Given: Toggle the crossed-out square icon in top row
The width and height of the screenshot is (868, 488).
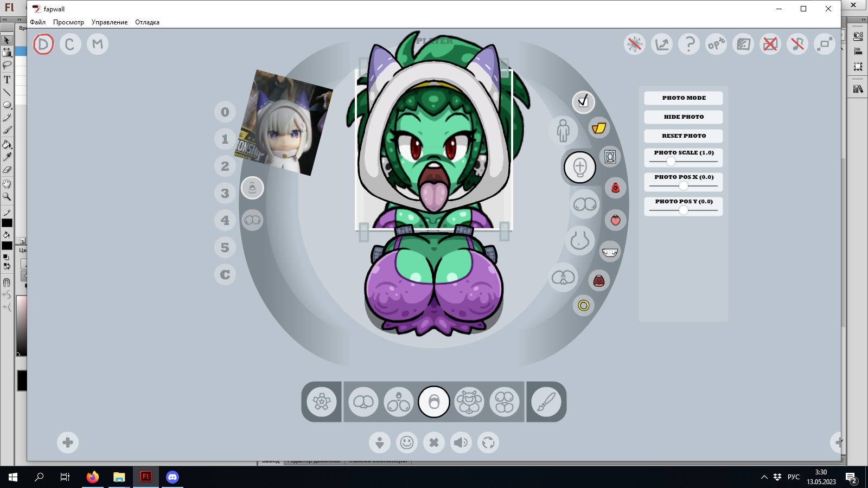Looking at the screenshot, I should point(770,44).
